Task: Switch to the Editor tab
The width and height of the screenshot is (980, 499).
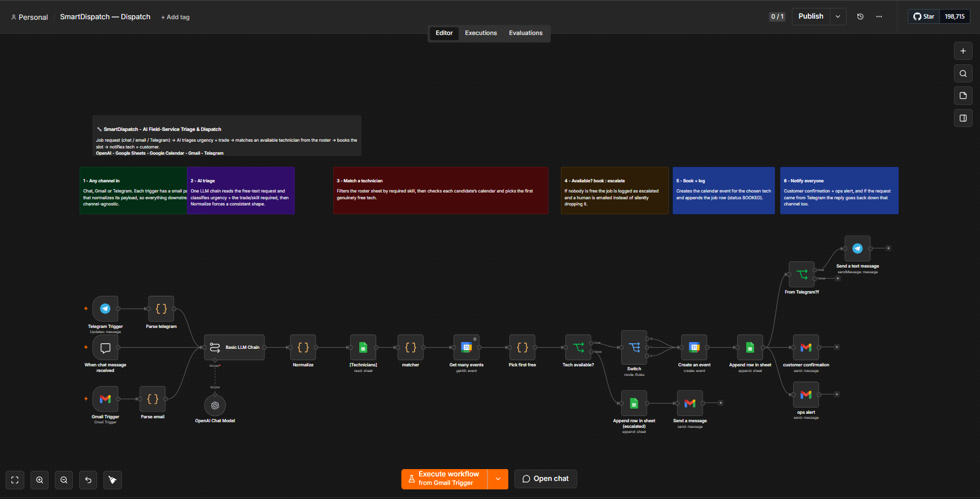Action: [x=444, y=33]
